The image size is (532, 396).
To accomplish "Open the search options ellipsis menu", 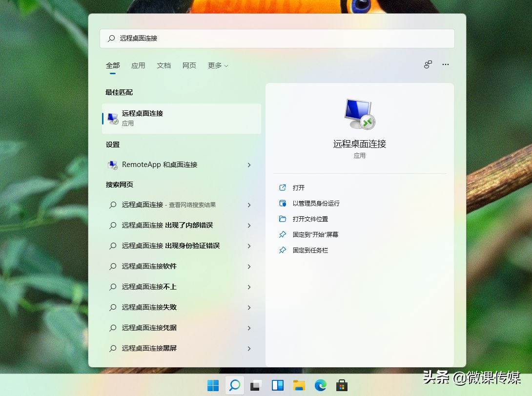I will click(445, 64).
